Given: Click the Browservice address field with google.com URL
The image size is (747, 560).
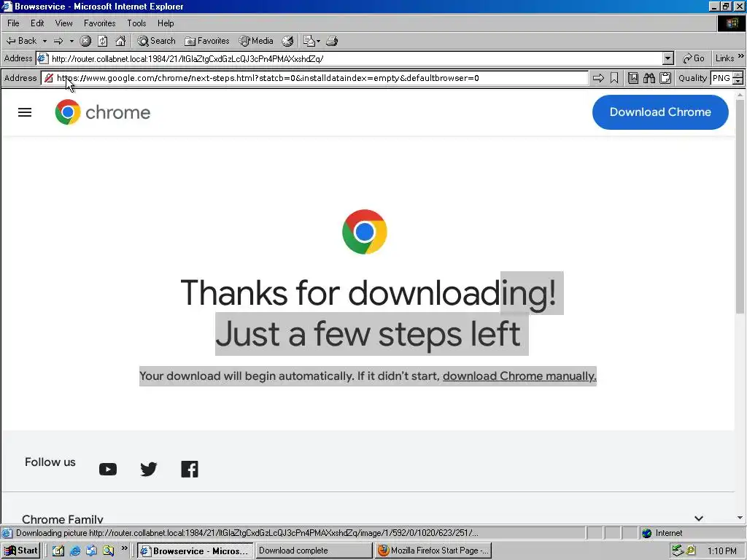Looking at the screenshot, I should coord(314,78).
